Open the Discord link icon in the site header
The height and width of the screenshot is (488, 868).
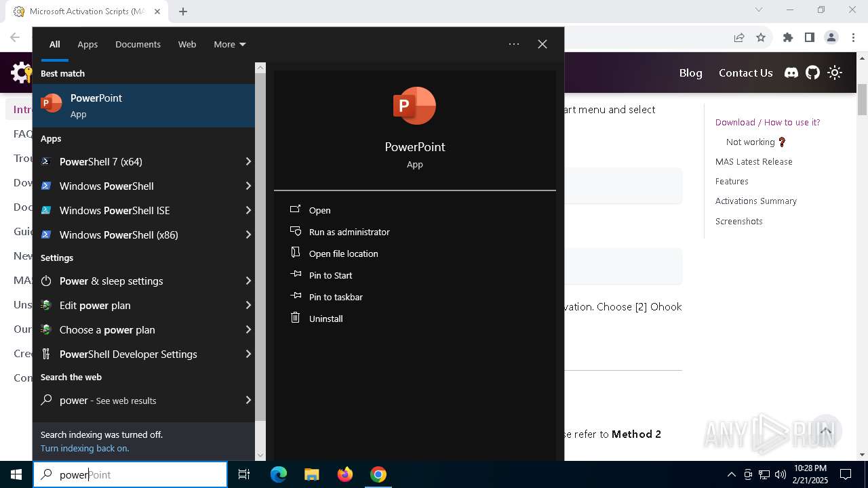coord(791,73)
